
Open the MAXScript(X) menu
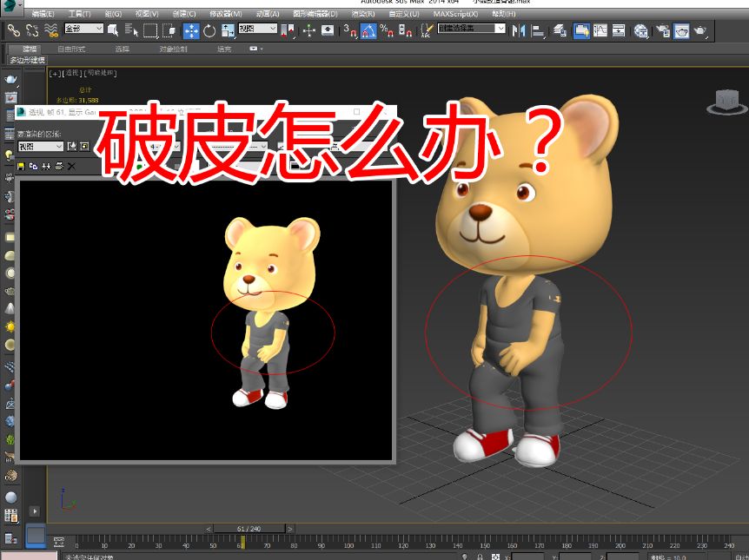pyautogui.click(x=455, y=14)
